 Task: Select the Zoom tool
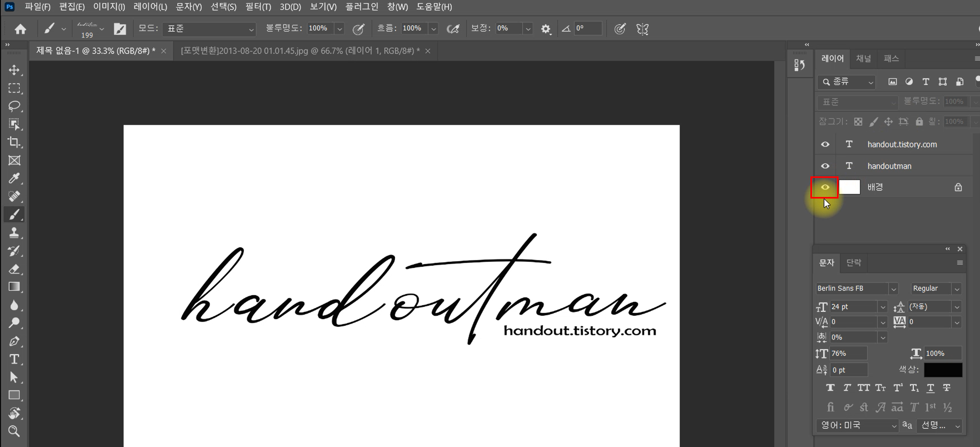click(14, 431)
